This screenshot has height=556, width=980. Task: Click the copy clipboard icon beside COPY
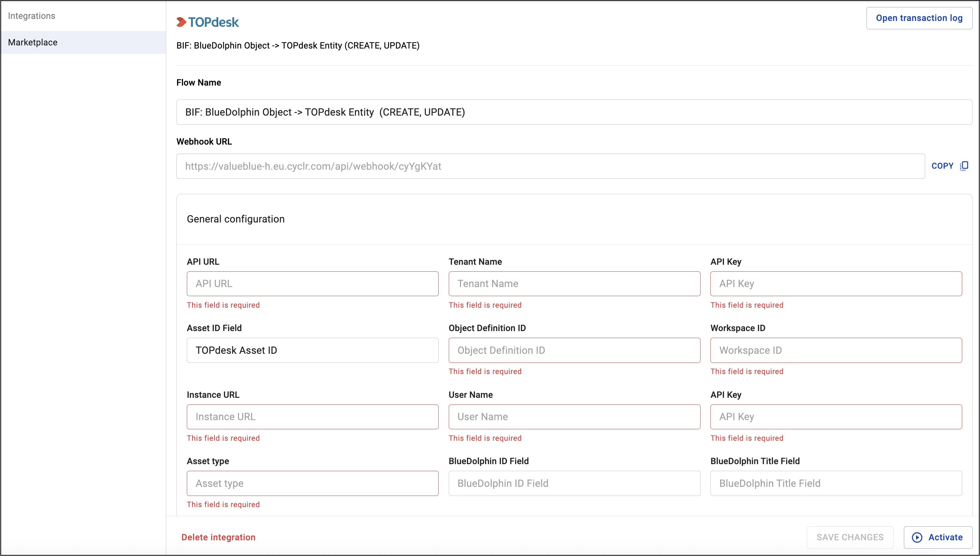[x=964, y=166]
